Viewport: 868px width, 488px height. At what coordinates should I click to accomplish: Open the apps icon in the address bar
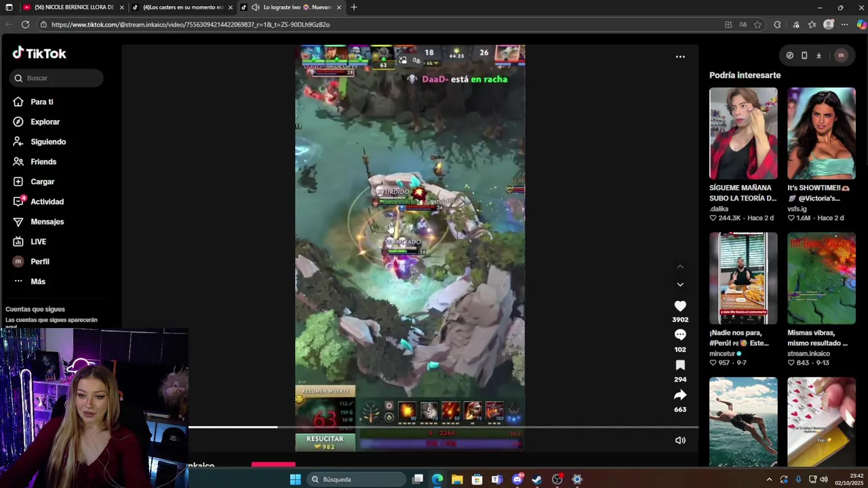pyautogui.click(x=728, y=24)
